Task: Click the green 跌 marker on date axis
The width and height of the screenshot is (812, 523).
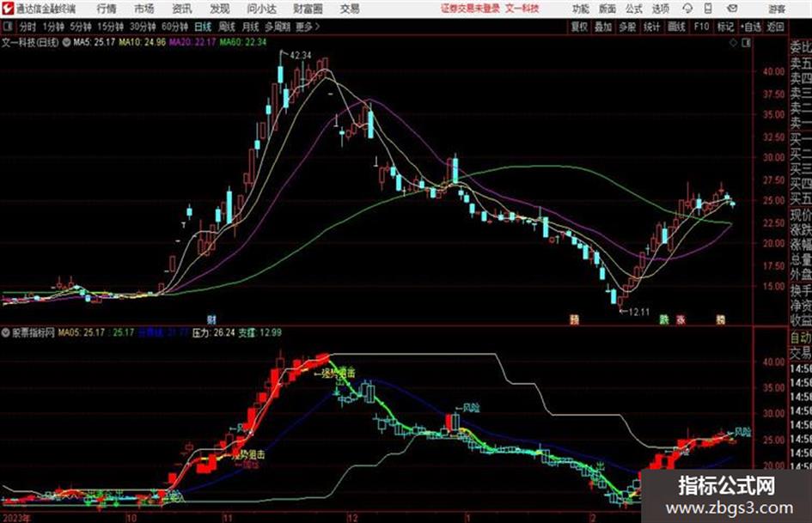Action: 664,319
